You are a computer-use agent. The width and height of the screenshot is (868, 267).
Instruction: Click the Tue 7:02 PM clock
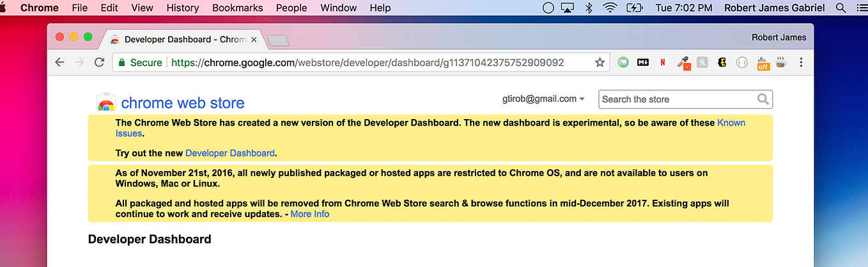[x=683, y=8]
